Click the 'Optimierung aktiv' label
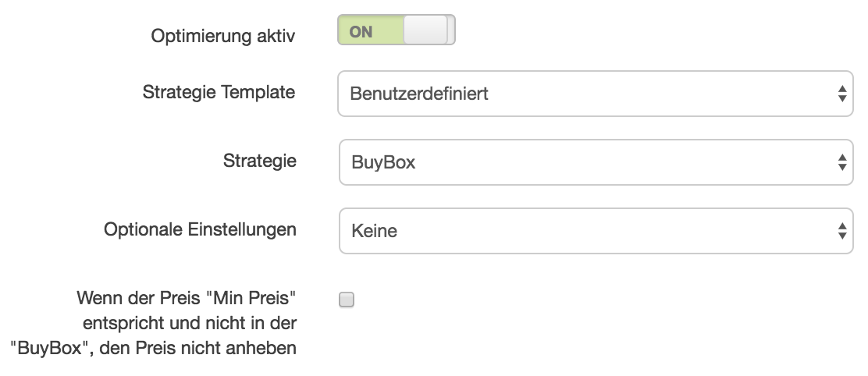This screenshot has width=868, height=376. coord(223,36)
